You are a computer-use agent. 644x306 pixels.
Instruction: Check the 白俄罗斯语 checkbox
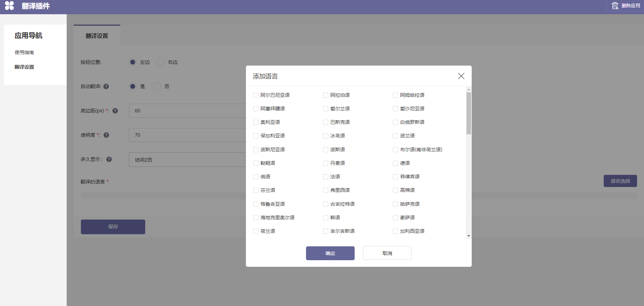click(x=395, y=122)
